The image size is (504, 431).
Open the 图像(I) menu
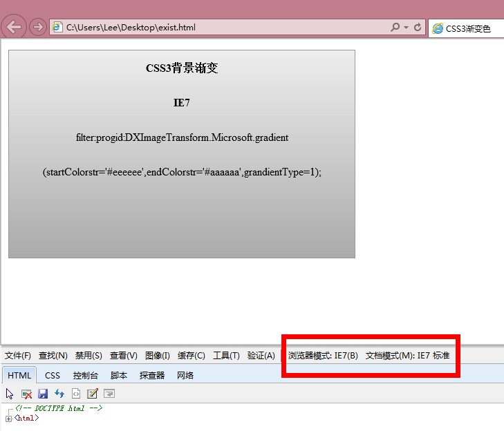click(158, 356)
